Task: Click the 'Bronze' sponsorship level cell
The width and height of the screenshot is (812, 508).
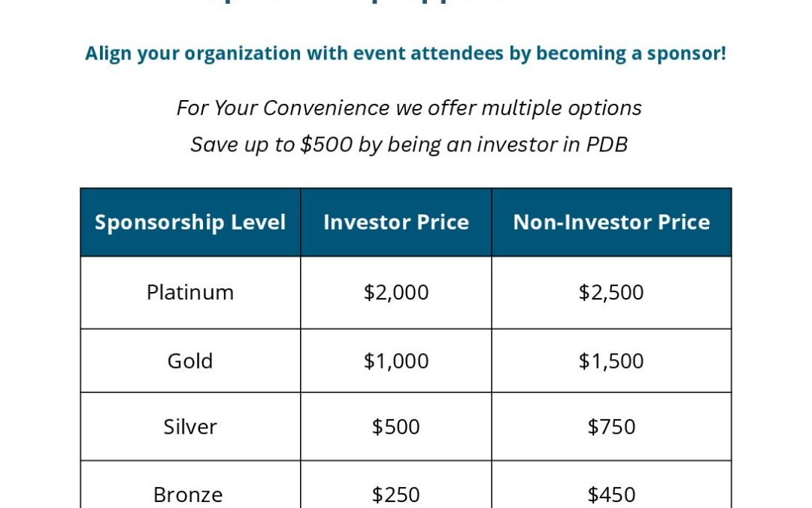Action: [188, 494]
